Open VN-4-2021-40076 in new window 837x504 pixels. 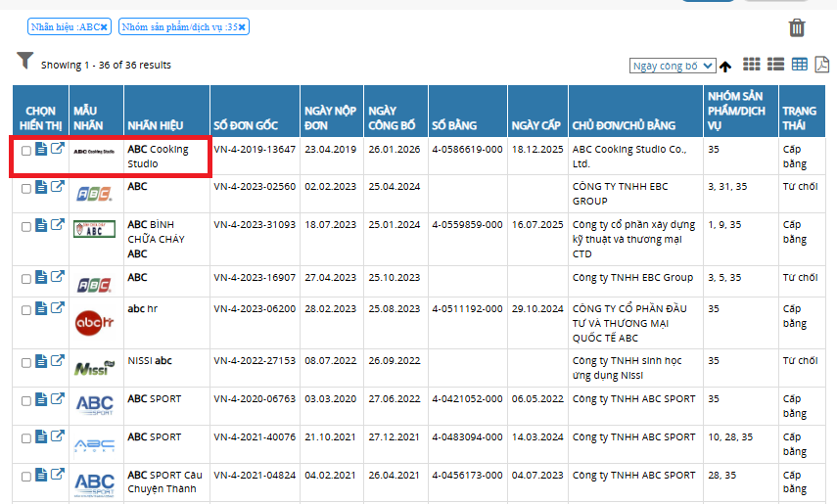coord(58,435)
